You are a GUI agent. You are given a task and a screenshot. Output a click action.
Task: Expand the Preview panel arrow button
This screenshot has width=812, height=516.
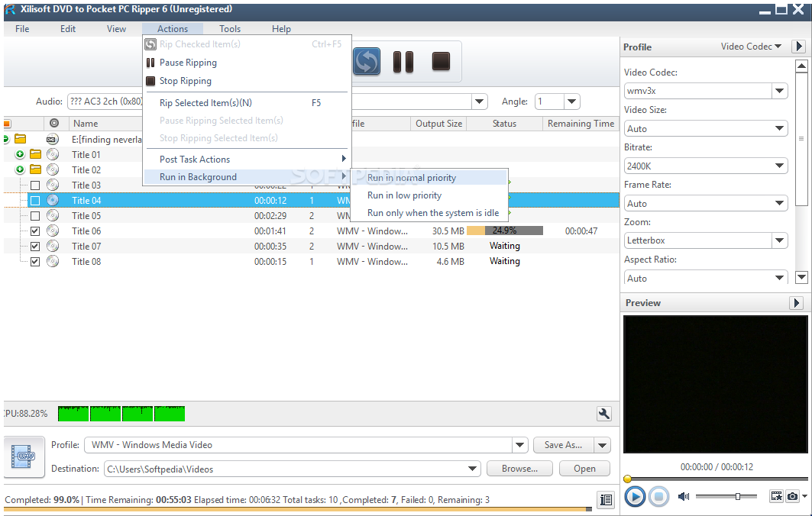796,303
